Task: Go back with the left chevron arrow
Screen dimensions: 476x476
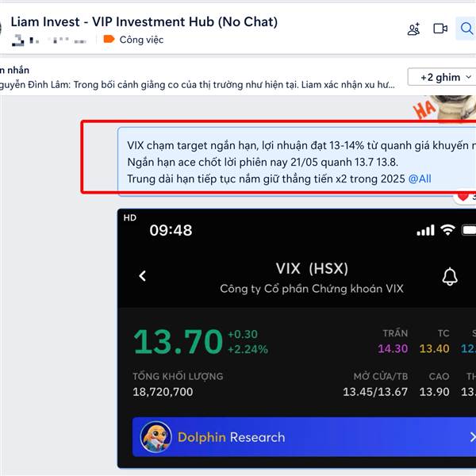Action: [x=142, y=276]
